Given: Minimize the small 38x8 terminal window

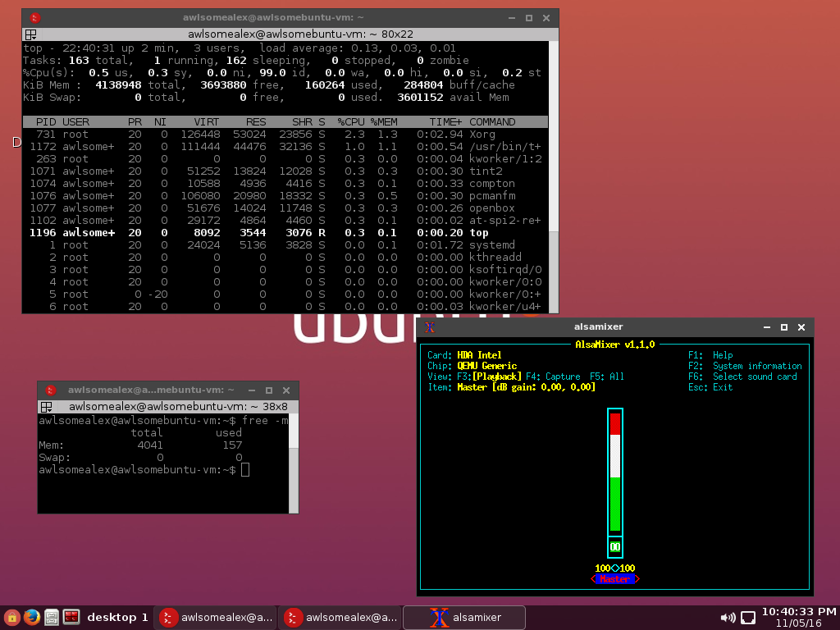Looking at the screenshot, I should (x=252, y=390).
